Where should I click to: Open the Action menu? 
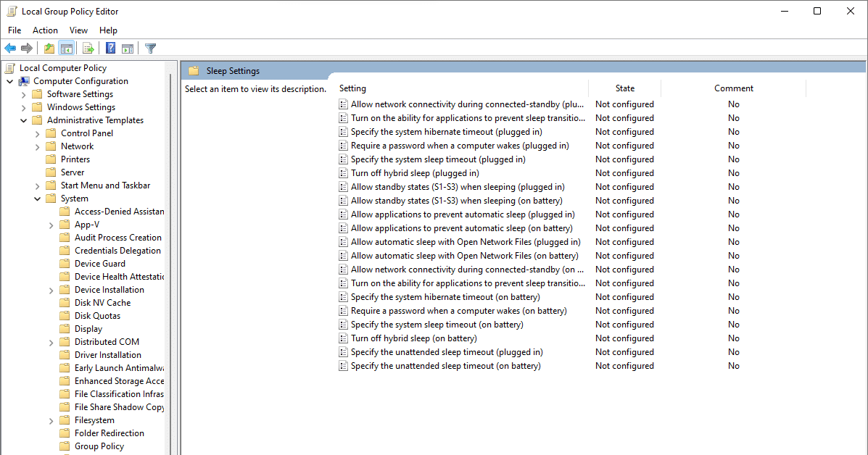tap(45, 30)
